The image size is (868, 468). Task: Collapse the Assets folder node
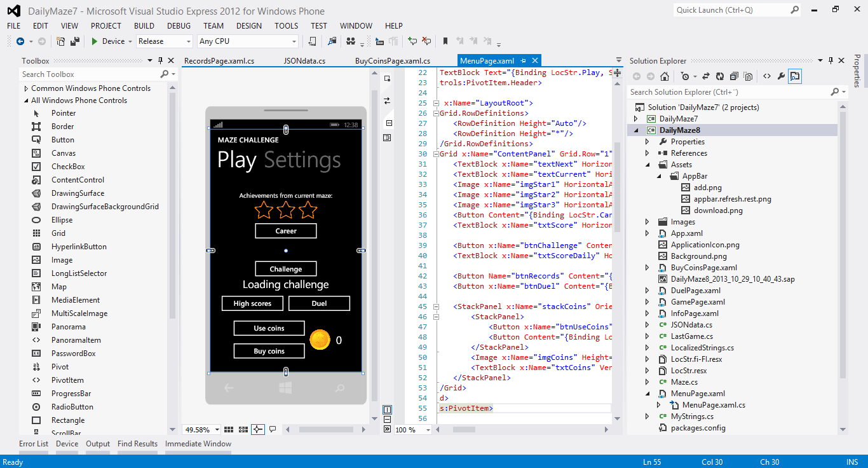click(x=648, y=165)
